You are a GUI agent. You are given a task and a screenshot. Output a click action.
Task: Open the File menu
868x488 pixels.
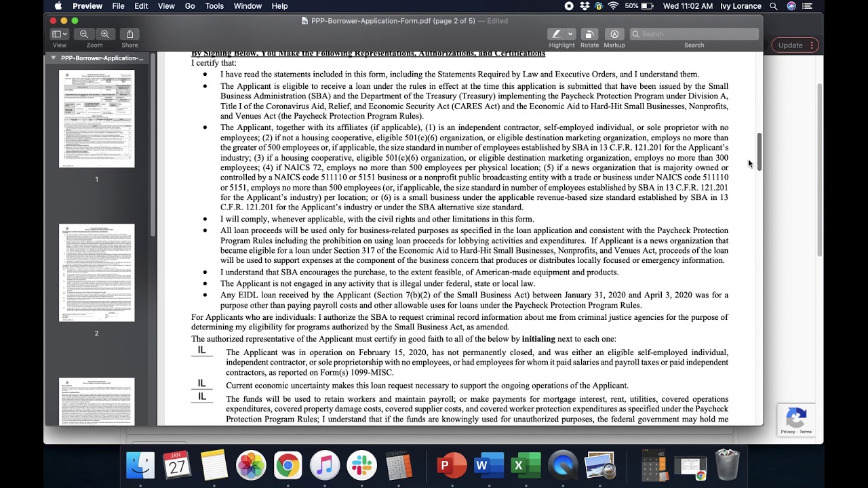pos(118,6)
